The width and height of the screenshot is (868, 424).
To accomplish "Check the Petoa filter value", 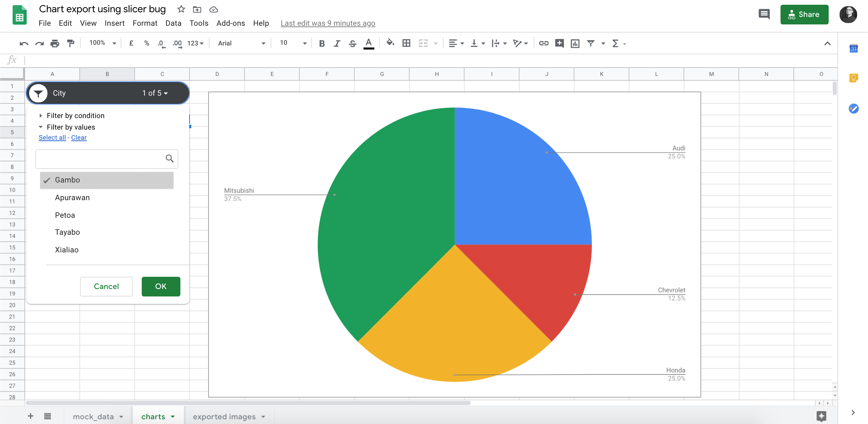I will [x=65, y=215].
